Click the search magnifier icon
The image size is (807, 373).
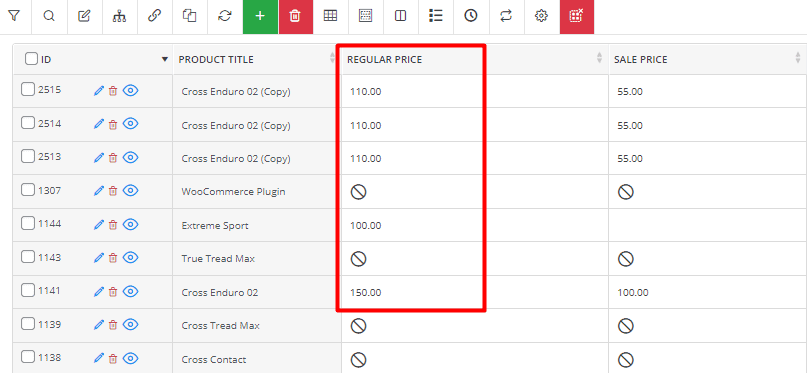point(49,16)
